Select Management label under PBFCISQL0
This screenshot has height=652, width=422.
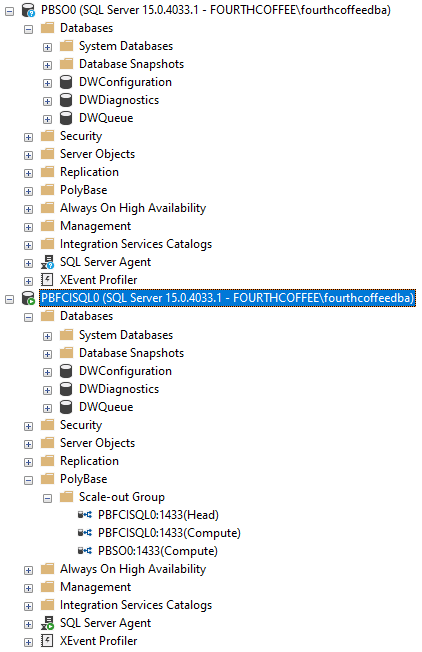95,587
